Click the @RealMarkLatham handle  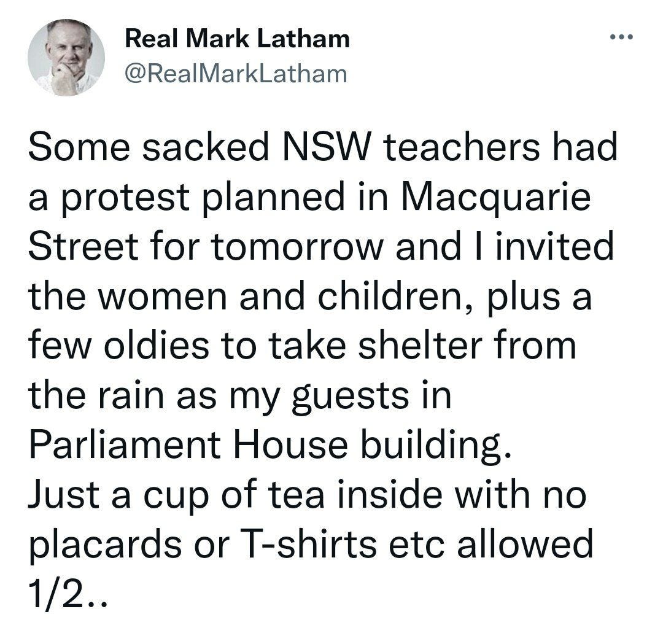click(x=235, y=74)
